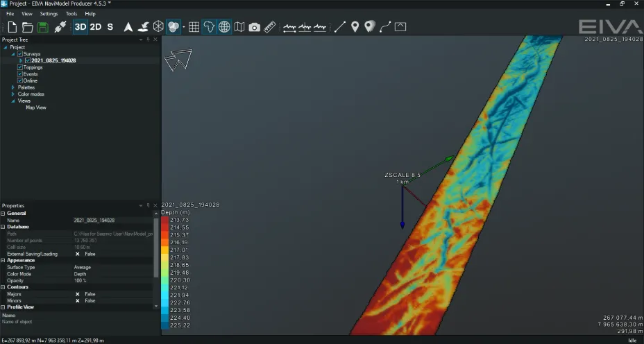Open the project folder icon
The width and height of the screenshot is (644, 344).
pyautogui.click(x=28, y=27)
